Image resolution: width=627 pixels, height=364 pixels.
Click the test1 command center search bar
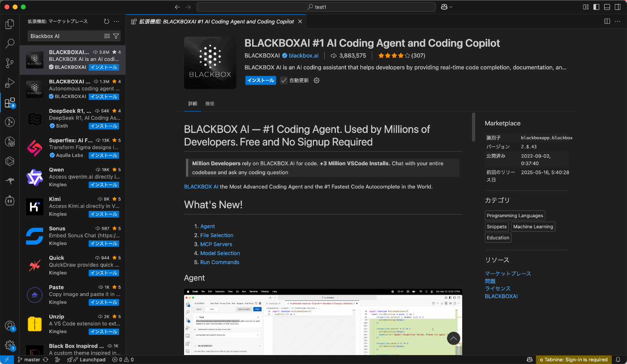(x=316, y=7)
